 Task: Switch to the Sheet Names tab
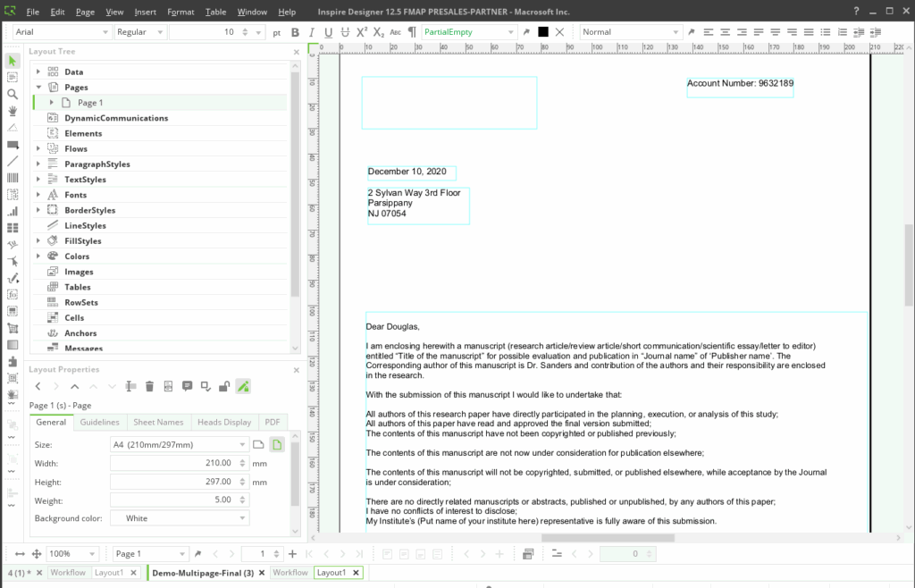pyautogui.click(x=158, y=423)
